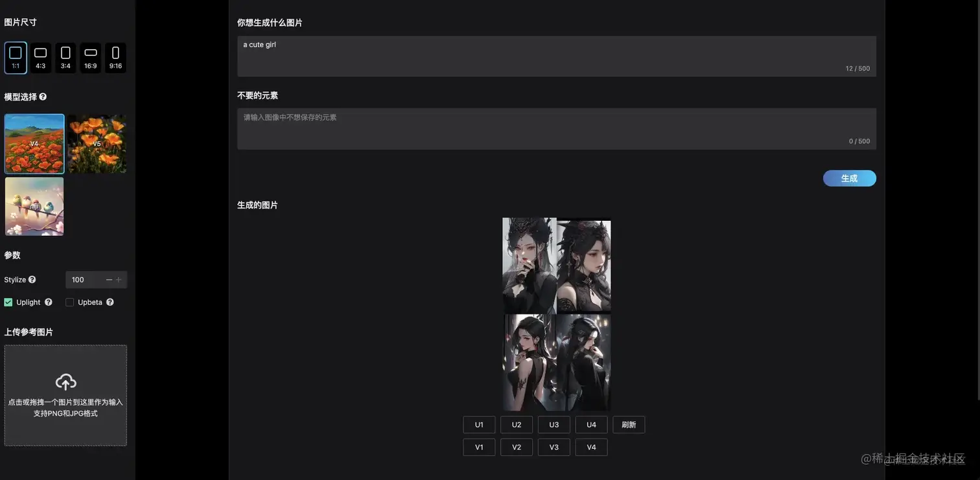
Task: Select the V5 poppy model thumbnail
Action: (x=97, y=144)
